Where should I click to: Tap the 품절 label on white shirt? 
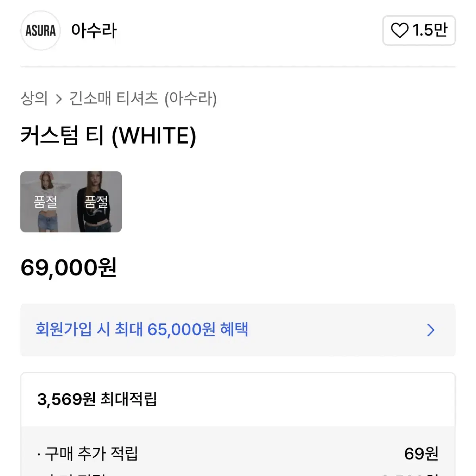pyautogui.click(x=46, y=202)
